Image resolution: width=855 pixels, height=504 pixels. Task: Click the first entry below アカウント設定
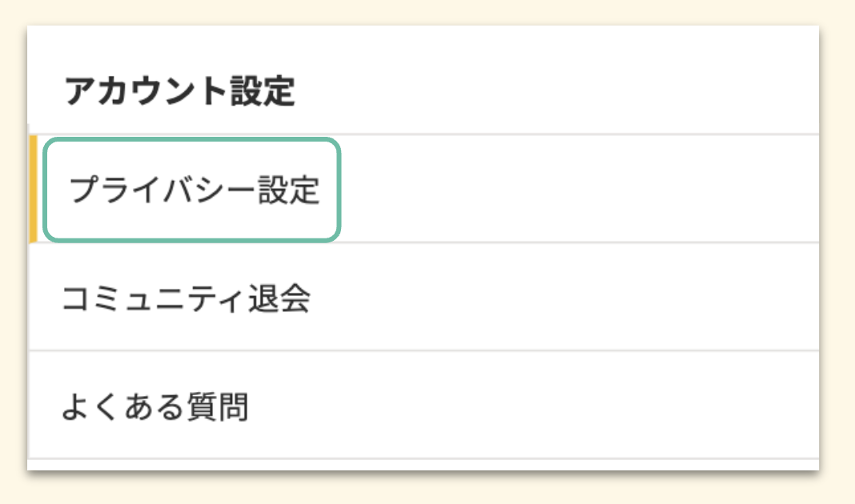(x=194, y=190)
